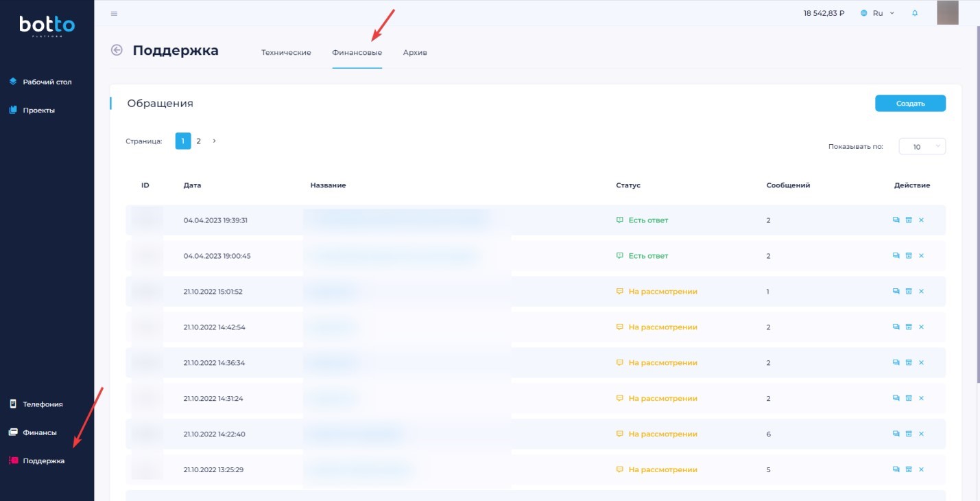The width and height of the screenshot is (980, 501).
Task: Archive the 04.04.2023 19:00:45 ticket
Action: tap(909, 256)
